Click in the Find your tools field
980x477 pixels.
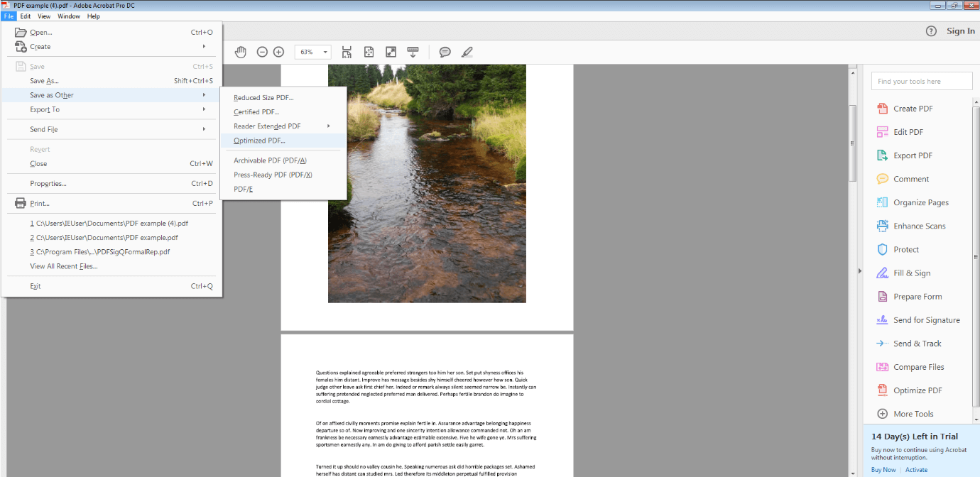click(x=922, y=81)
